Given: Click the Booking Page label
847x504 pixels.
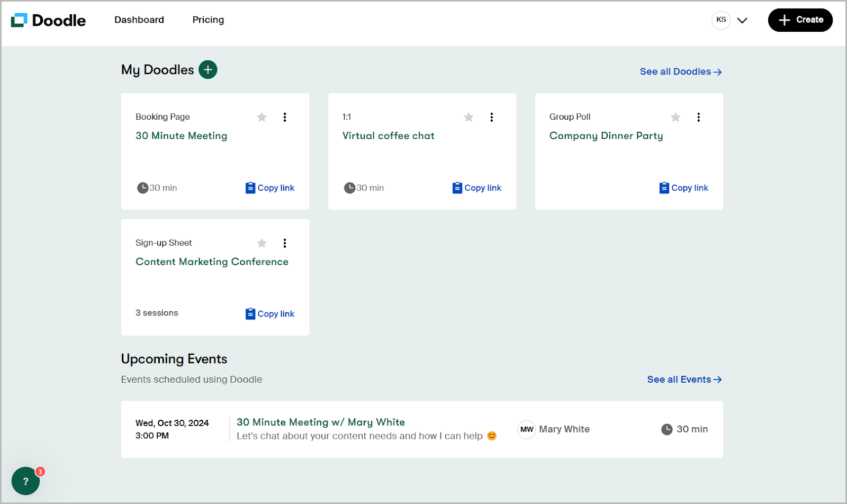Looking at the screenshot, I should coord(163,116).
